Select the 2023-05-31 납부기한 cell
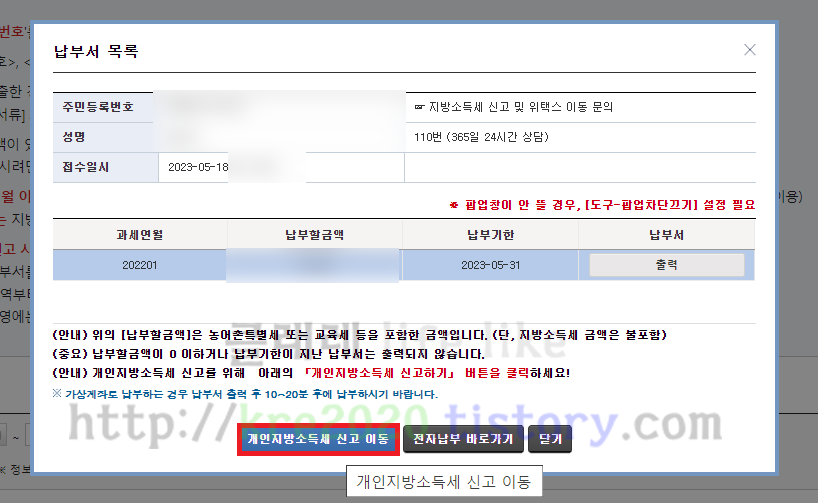 coord(490,265)
